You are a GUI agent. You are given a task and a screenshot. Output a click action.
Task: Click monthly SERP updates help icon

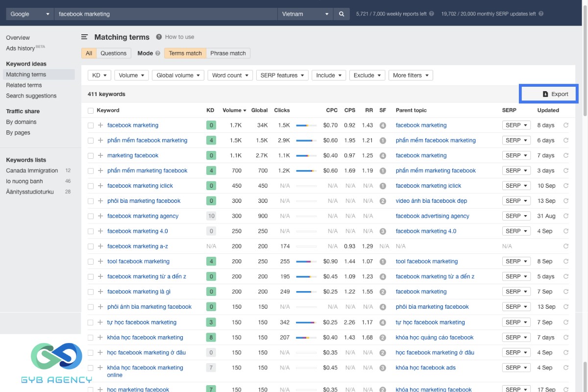[541, 14]
